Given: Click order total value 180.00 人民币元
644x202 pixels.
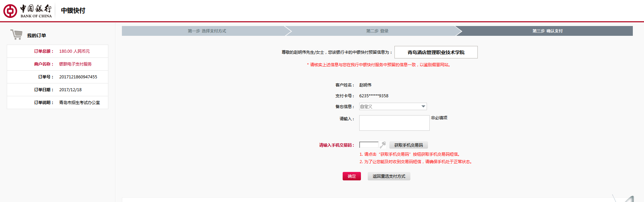Looking at the screenshot, I should pyautogui.click(x=74, y=51).
